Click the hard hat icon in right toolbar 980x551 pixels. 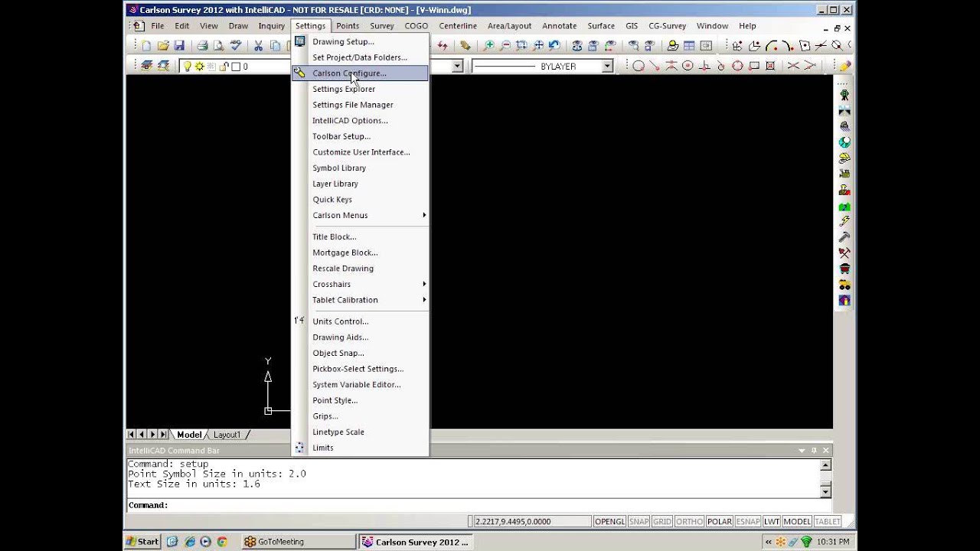point(844,158)
